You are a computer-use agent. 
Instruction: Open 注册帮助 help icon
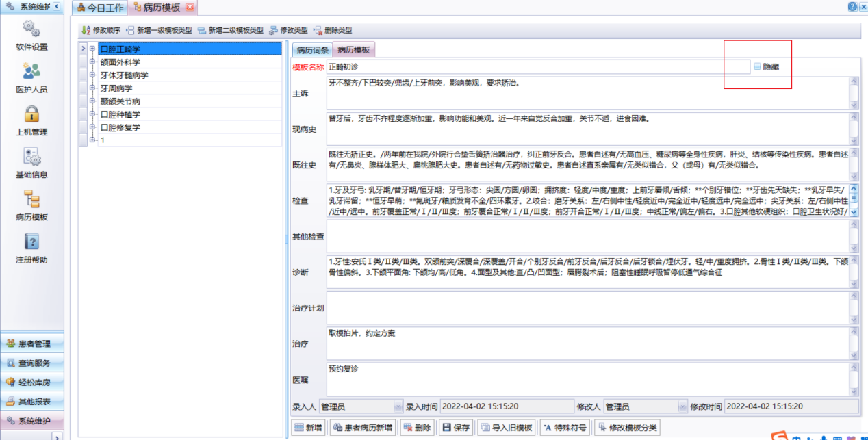pyautogui.click(x=31, y=242)
